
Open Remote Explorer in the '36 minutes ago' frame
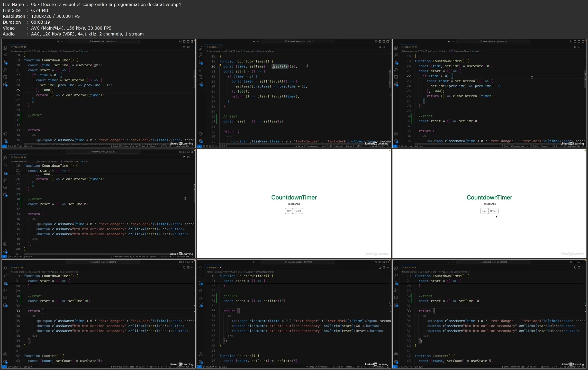click(x=5, y=77)
